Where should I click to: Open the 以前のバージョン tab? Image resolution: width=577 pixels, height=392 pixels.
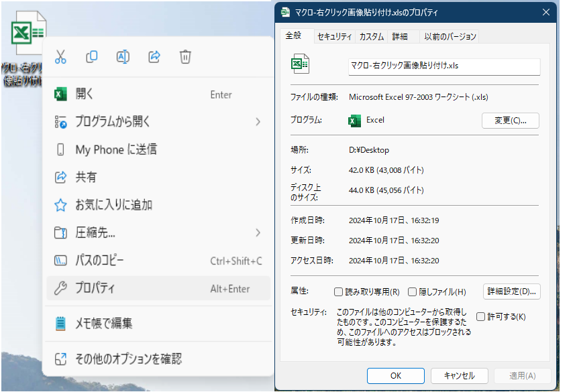point(450,37)
